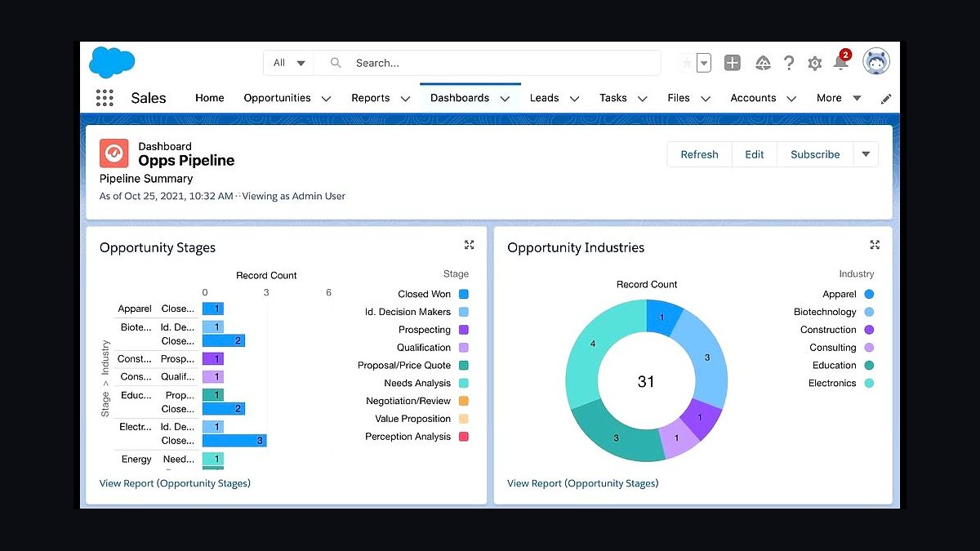980x551 pixels.
Task: Click the Biotechnology industry legend swatch
Action: coord(869,312)
